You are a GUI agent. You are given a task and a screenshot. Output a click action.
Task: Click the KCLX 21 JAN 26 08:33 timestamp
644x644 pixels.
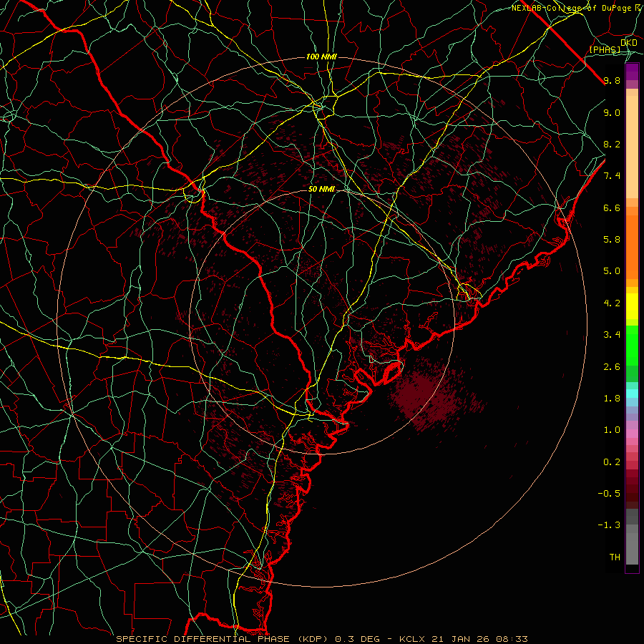[x=463, y=639]
